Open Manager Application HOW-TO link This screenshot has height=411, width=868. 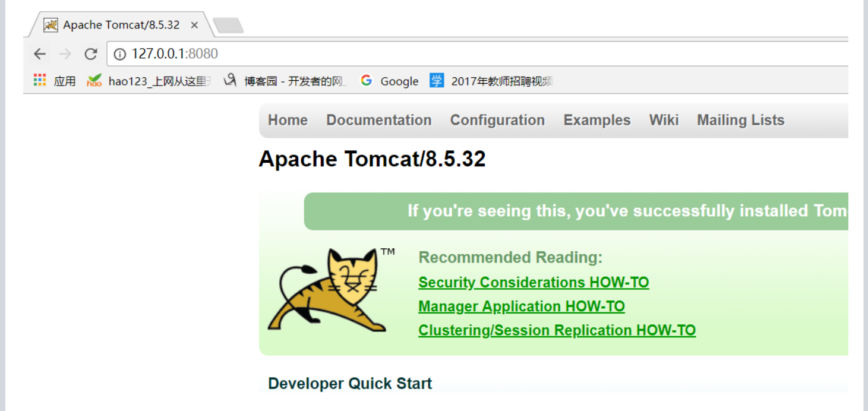(x=522, y=306)
